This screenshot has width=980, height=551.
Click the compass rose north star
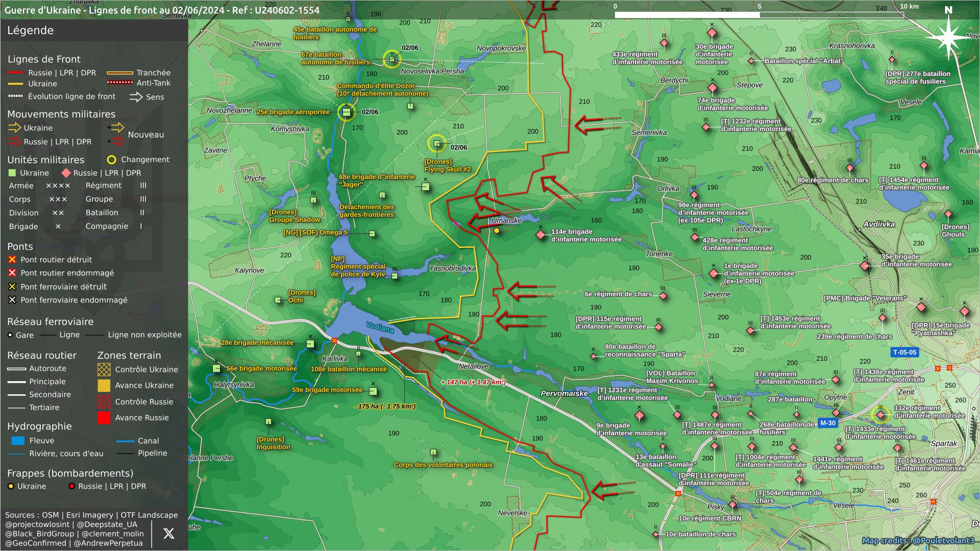tap(948, 37)
